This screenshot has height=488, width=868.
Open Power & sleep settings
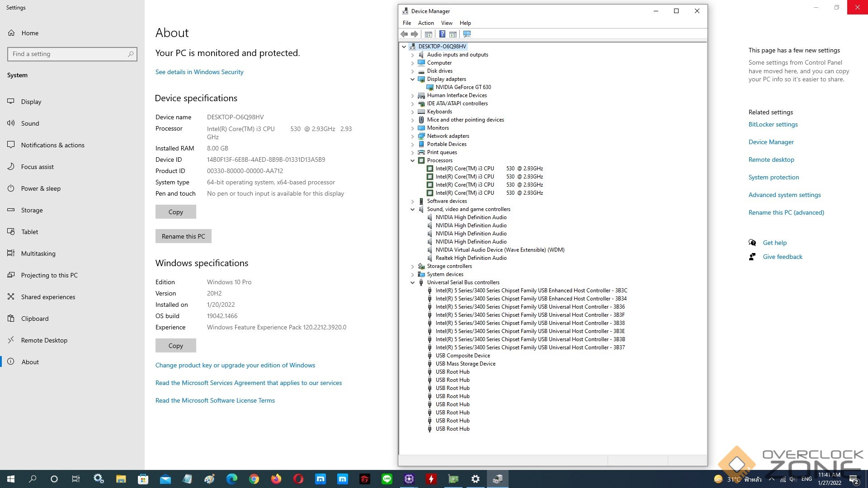[41, 188]
